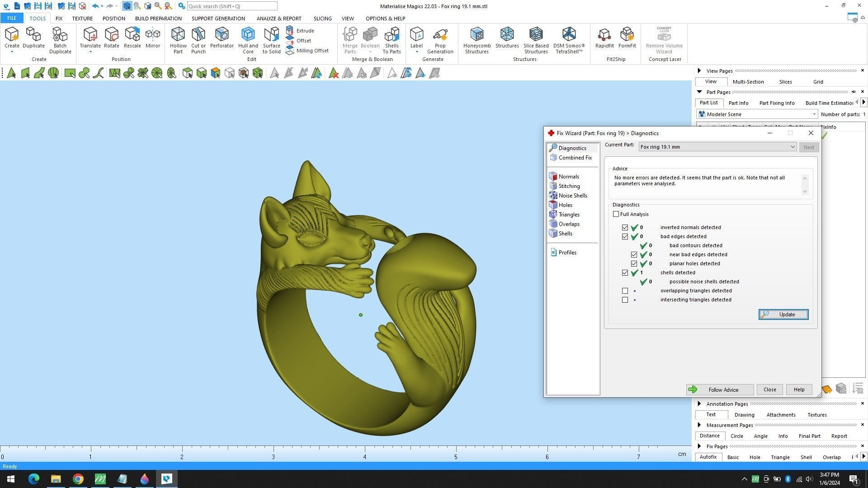Screen dimensions: 868x488
Task: Open the Rescale tool
Action: [x=132, y=38]
